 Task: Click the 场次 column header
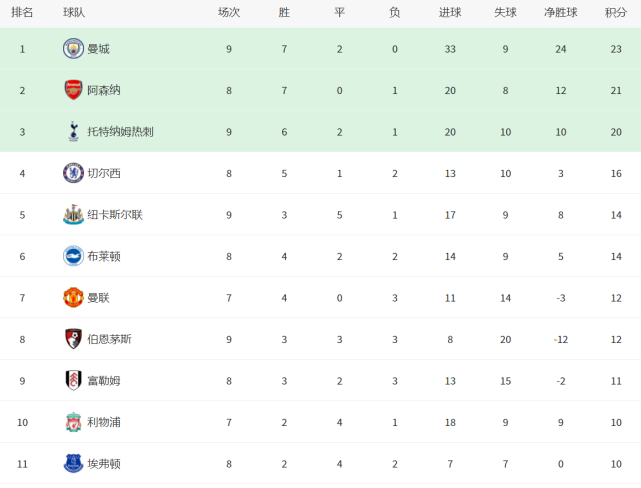229,13
